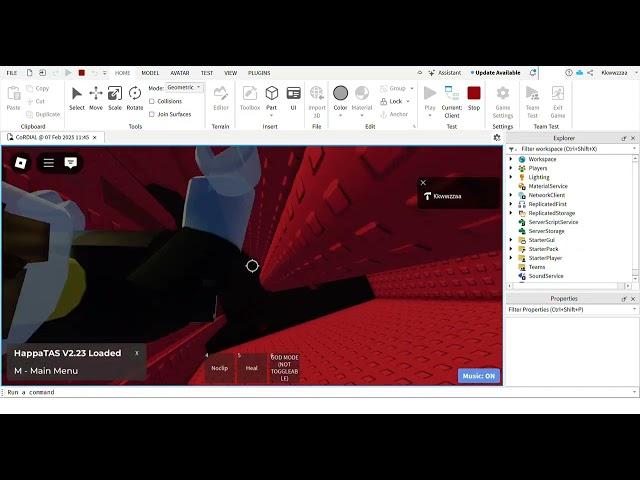Click the Exit Game icon

(x=558, y=93)
